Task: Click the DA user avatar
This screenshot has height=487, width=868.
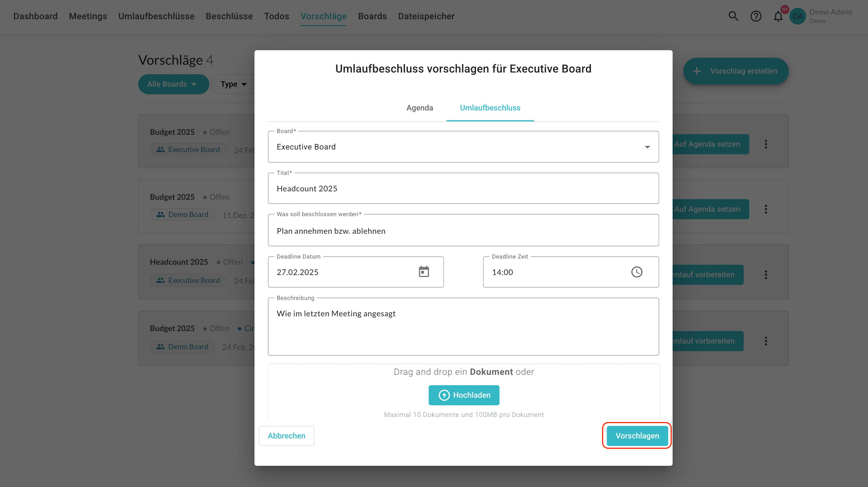Action: click(x=797, y=16)
